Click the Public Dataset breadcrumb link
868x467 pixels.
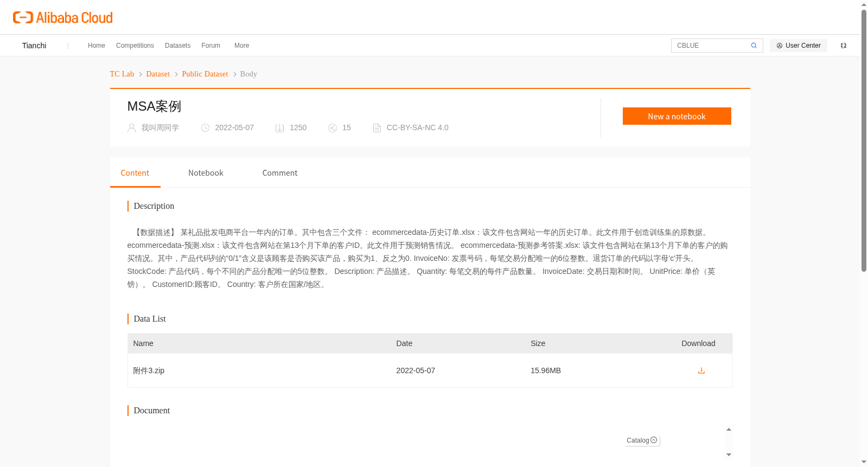205,74
